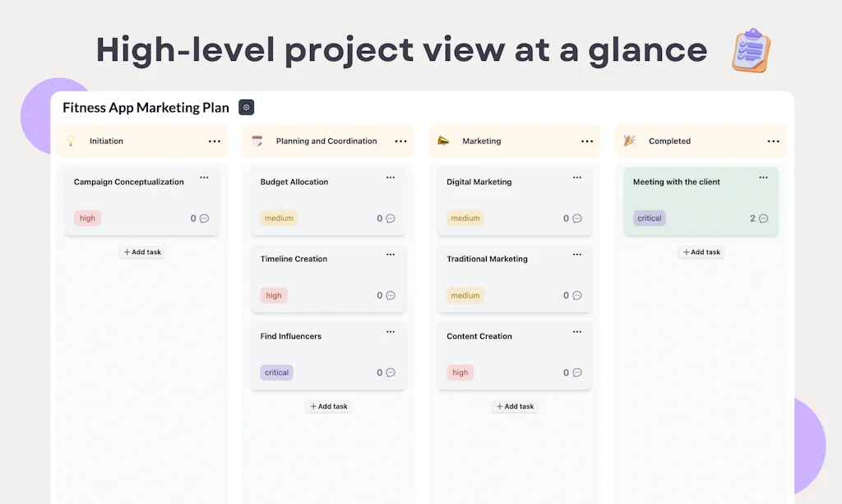
Task: Click the lightbulb icon on Initiation column
Action: (72, 141)
